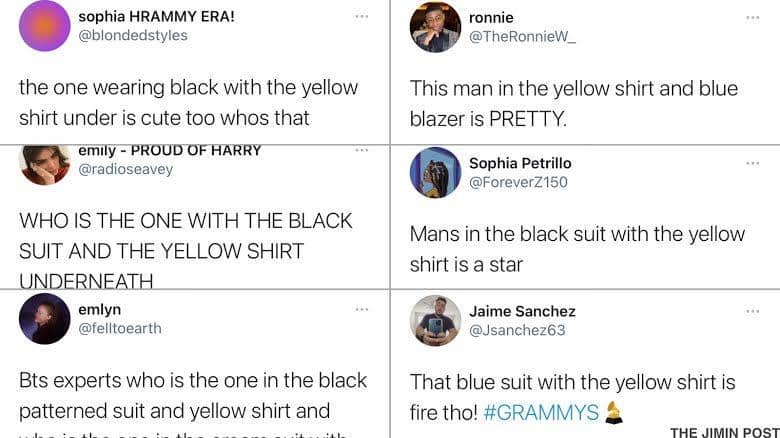Expand the three-dot menu on emlyn's tweet
The width and height of the screenshot is (780, 438).
click(x=361, y=309)
